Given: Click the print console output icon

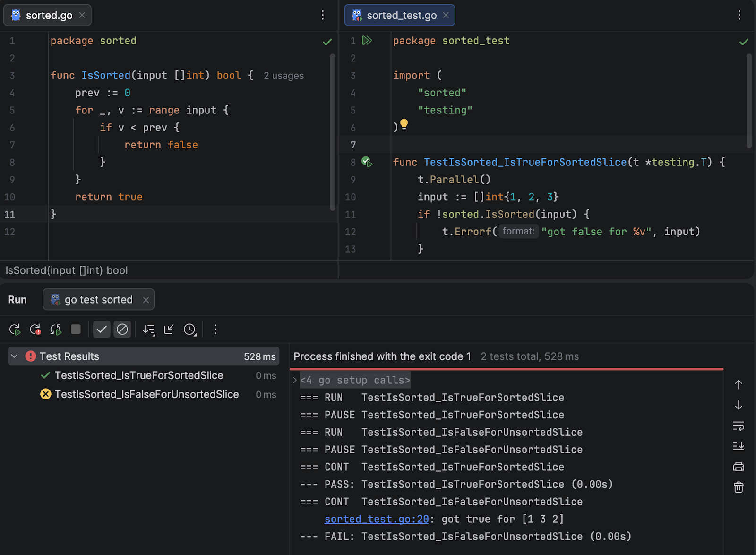Looking at the screenshot, I should pyautogui.click(x=738, y=467).
